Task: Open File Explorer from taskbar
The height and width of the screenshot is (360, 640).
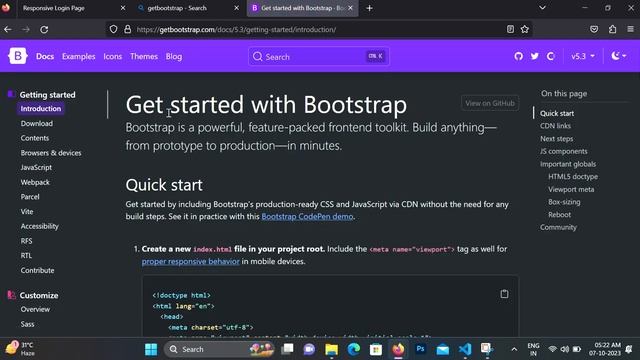Action: (331, 349)
